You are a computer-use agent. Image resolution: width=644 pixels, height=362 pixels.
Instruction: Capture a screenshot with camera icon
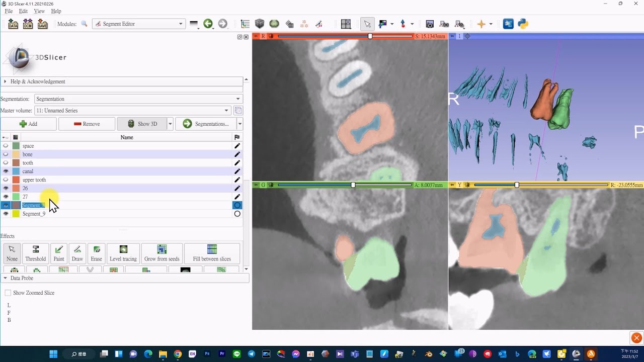(x=430, y=24)
